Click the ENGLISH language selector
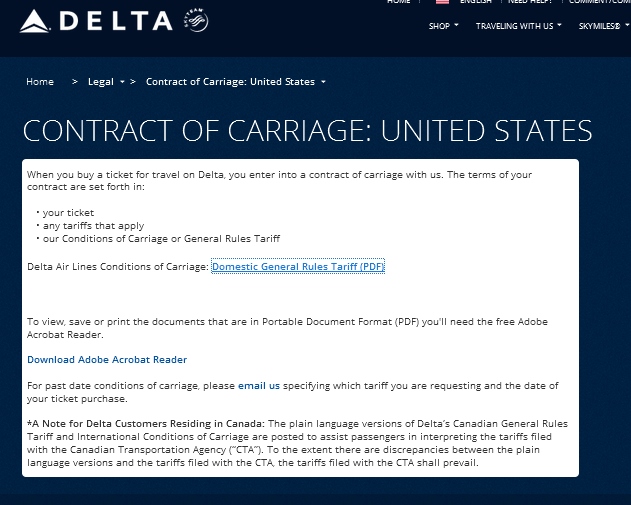 coord(477,2)
